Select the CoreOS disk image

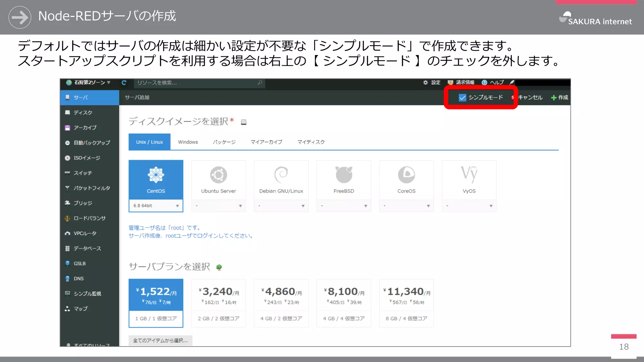coord(406,180)
